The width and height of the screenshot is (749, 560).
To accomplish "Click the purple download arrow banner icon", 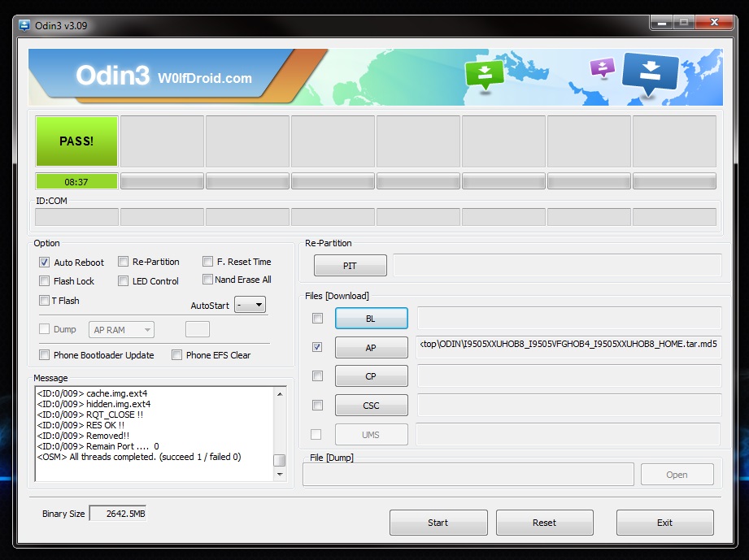I will pos(603,67).
